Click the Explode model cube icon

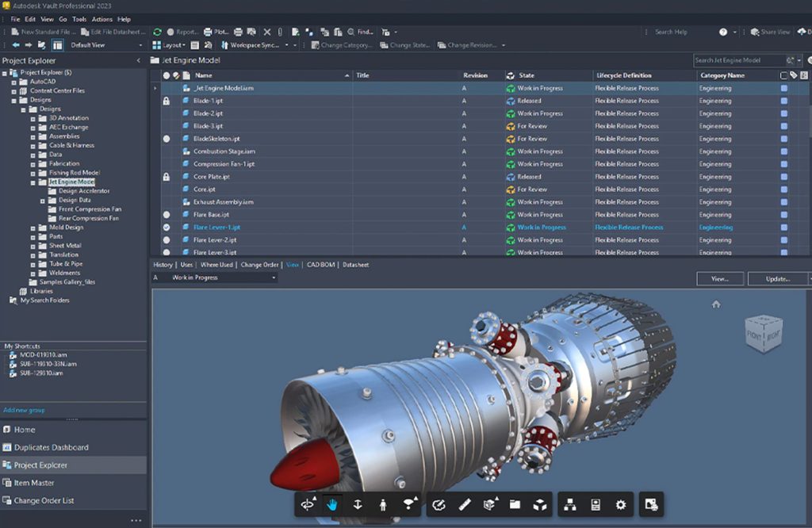pos(539,504)
